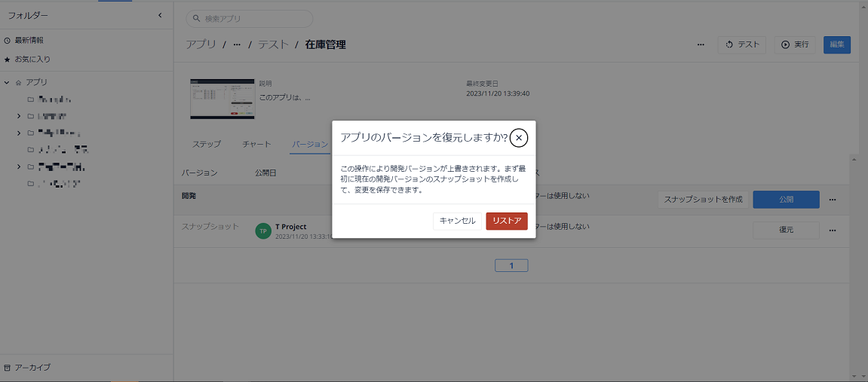Switch to the チャート tab
This screenshot has height=382, width=868.
[257, 145]
